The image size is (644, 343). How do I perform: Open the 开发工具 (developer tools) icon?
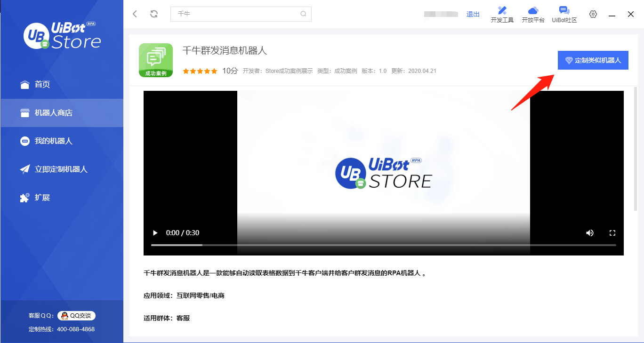tap(502, 13)
